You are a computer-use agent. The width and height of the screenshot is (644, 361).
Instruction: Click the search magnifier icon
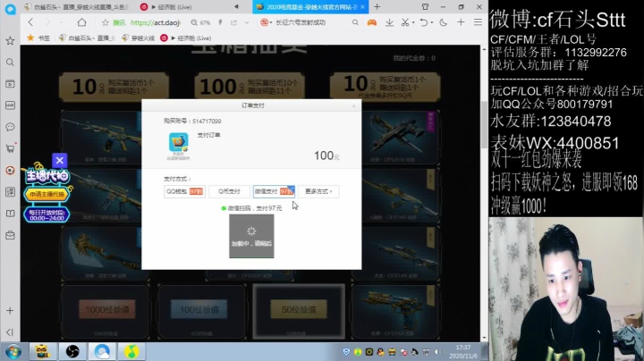[x=355, y=22]
